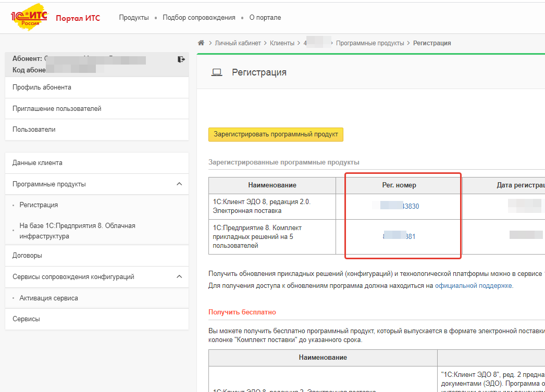The width and height of the screenshot is (545, 392).
Task: Click laptop icon next to Регистрация heading
Action: 217,72
